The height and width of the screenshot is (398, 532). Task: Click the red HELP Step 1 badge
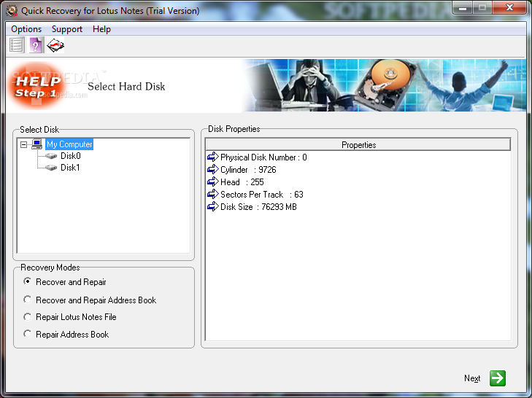(x=36, y=86)
